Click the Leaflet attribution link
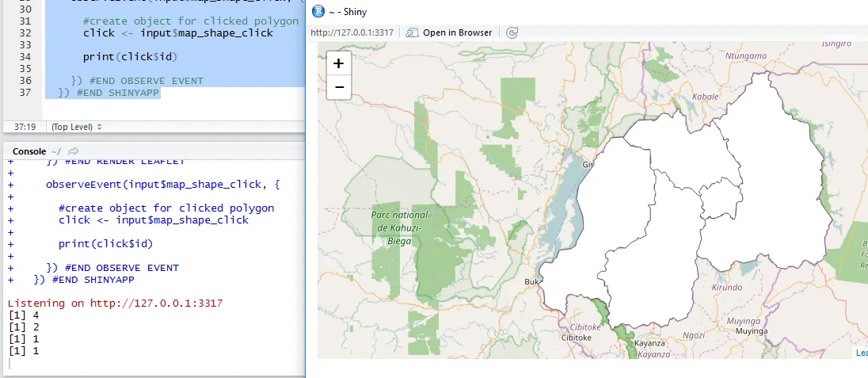 tap(862, 353)
